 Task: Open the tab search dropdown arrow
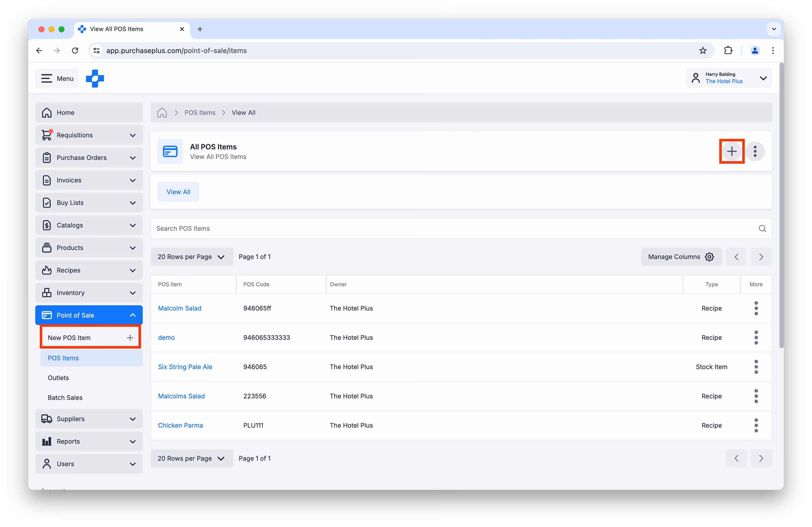pyautogui.click(x=774, y=29)
